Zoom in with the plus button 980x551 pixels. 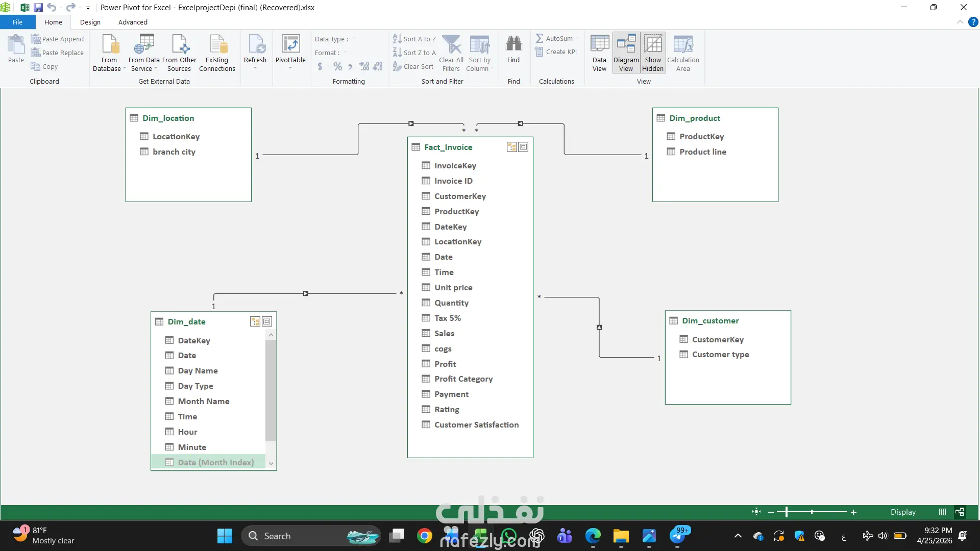pos(853,512)
